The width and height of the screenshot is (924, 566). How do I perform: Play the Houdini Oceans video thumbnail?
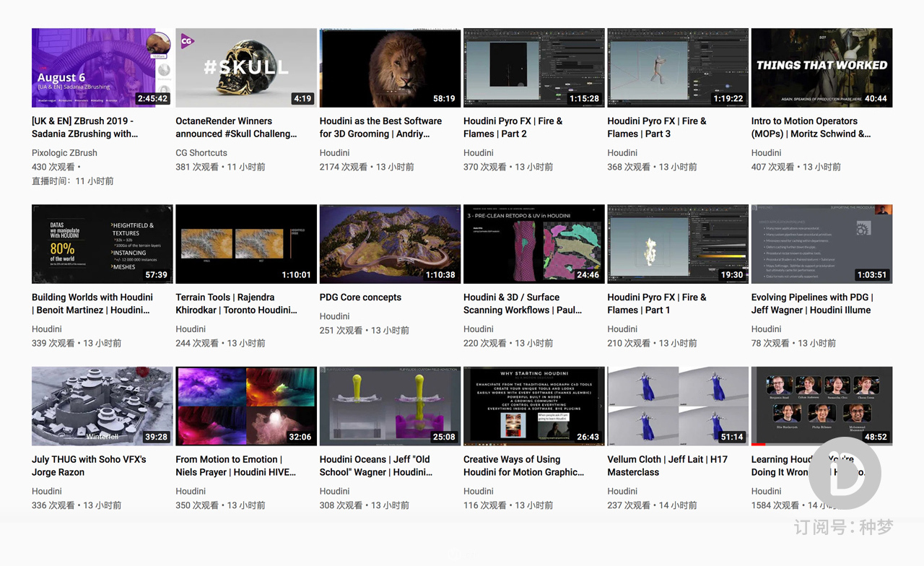pos(390,406)
